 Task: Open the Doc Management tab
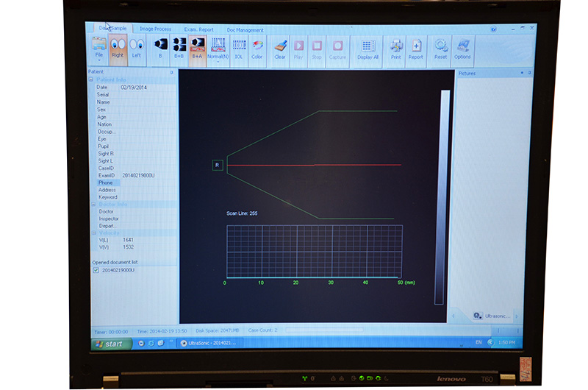(245, 30)
